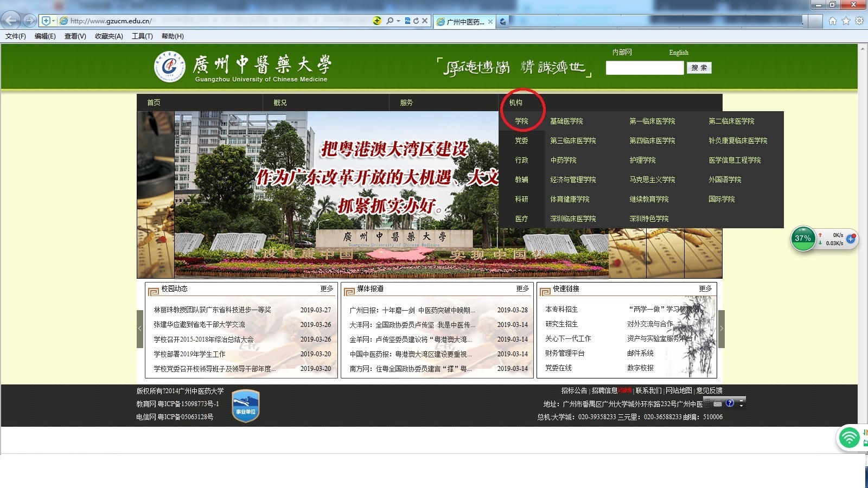Open the compatibility view icon in address bar
Viewport: 868px width, 488px height.
pos(407,21)
